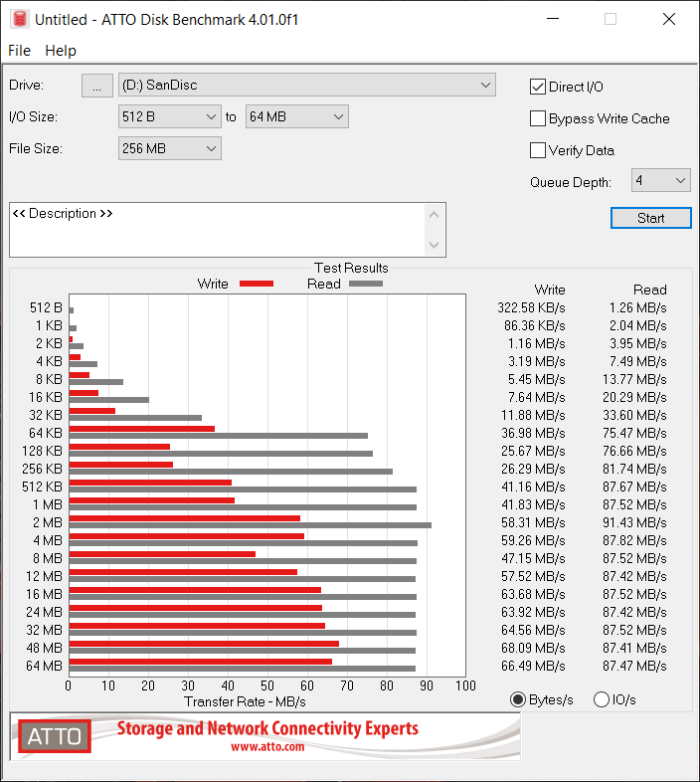Click the 75.47 MB/s read value
Screen dimensions: 700x782
point(634,433)
